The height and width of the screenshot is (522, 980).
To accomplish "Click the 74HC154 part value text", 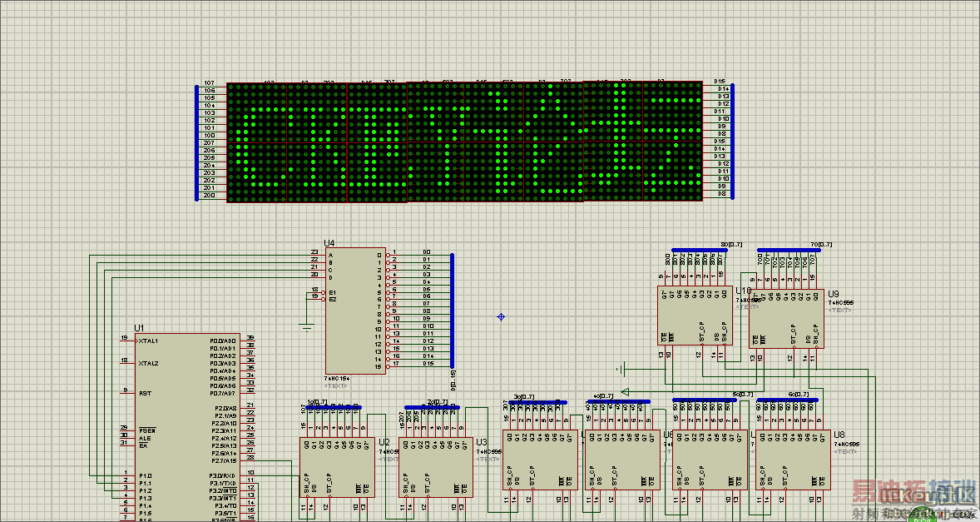I will pos(338,379).
